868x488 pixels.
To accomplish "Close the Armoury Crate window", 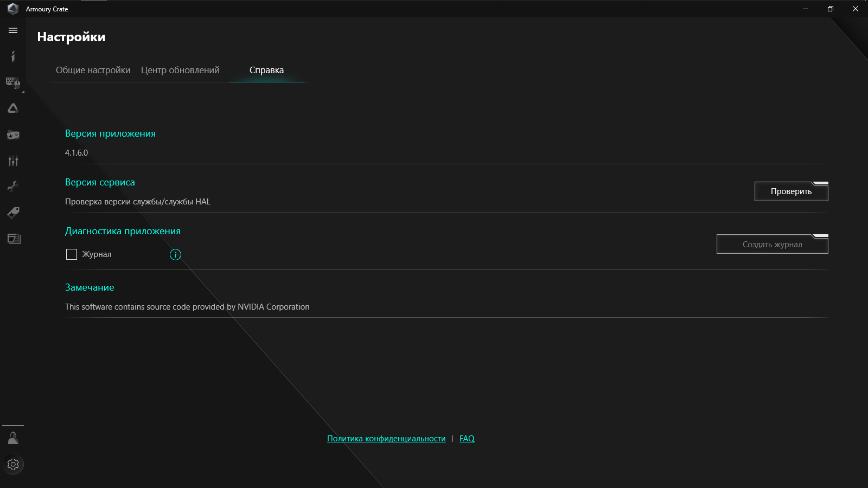I will pyautogui.click(x=856, y=9).
